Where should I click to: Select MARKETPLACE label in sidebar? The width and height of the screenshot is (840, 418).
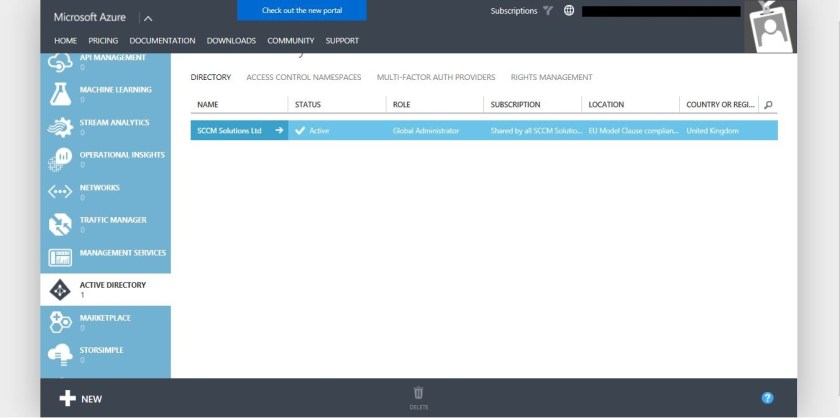pos(105,318)
